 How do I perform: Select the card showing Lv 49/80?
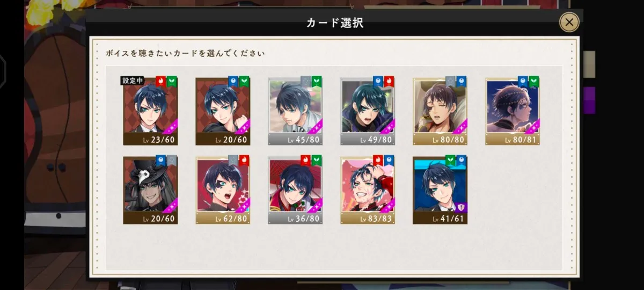click(x=368, y=111)
